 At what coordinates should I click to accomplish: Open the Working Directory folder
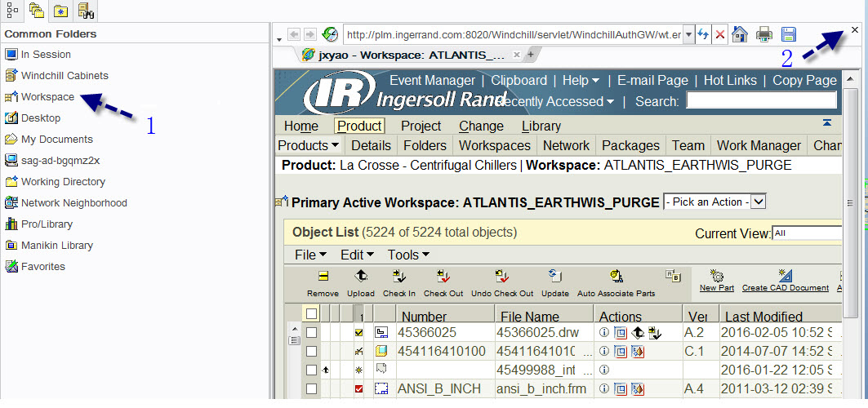point(55,181)
